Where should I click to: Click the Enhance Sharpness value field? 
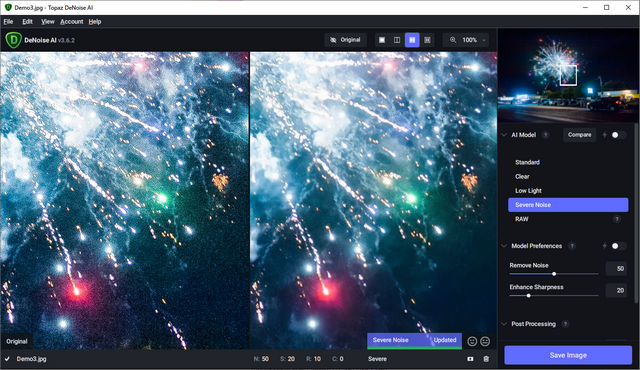[616, 290]
